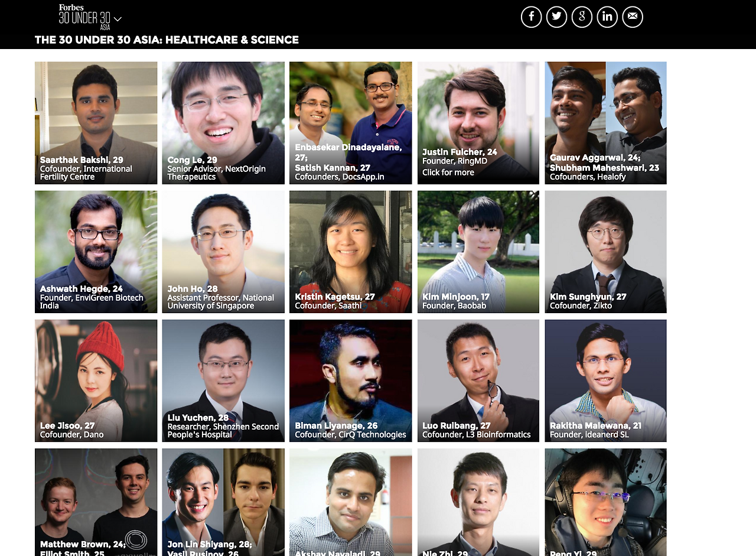This screenshot has height=556, width=756.
Task: Expand the 30 Under 30 dropdown chevron
Action: (118, 19)
